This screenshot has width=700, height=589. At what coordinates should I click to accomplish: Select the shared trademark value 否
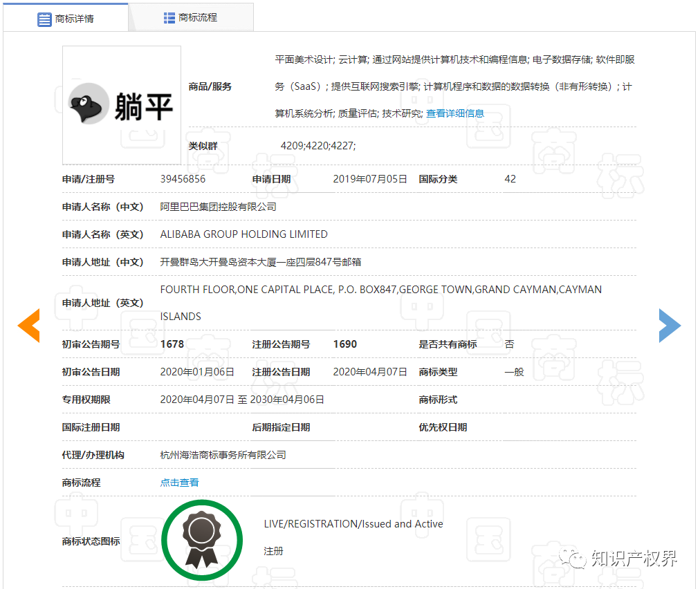coord(509,344)
